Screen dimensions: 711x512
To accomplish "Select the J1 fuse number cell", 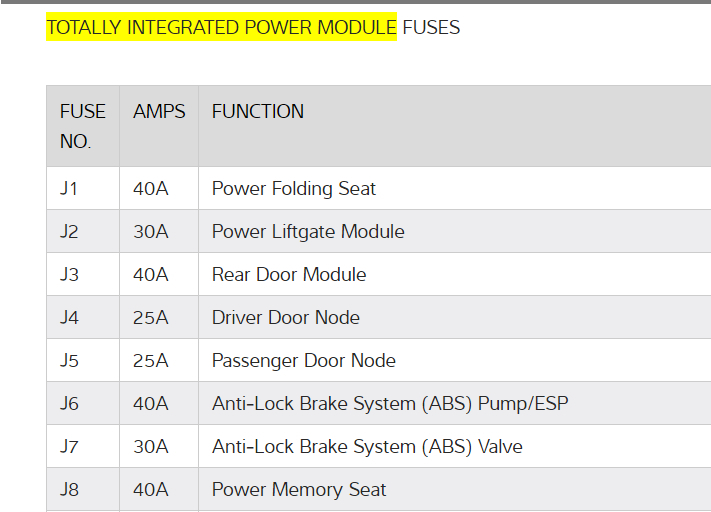I will click(68, 188).
